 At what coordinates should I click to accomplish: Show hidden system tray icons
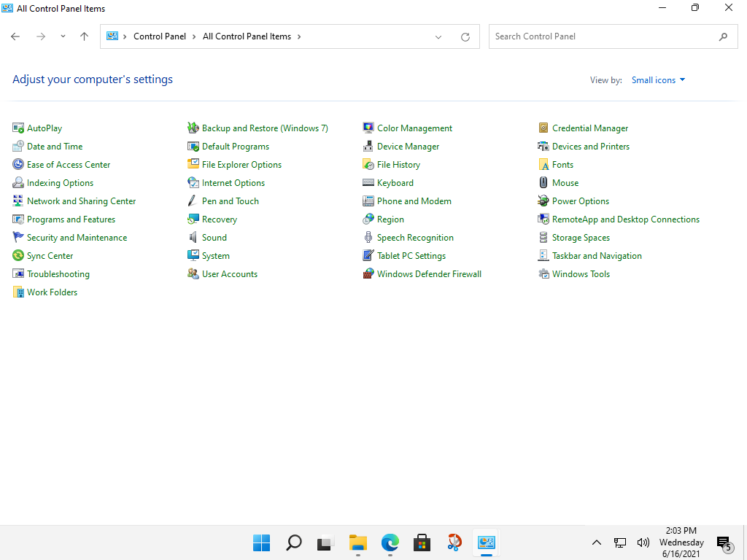[597, 542]
